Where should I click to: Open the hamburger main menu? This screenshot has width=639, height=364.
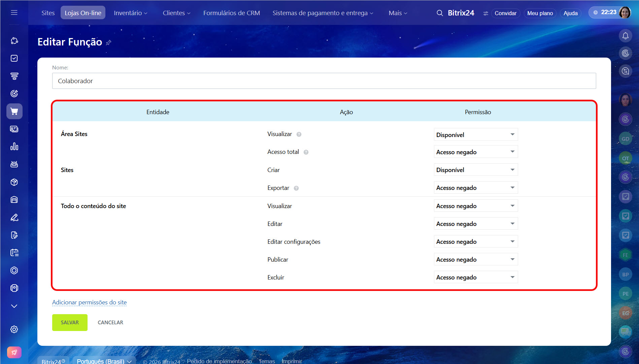14,13
